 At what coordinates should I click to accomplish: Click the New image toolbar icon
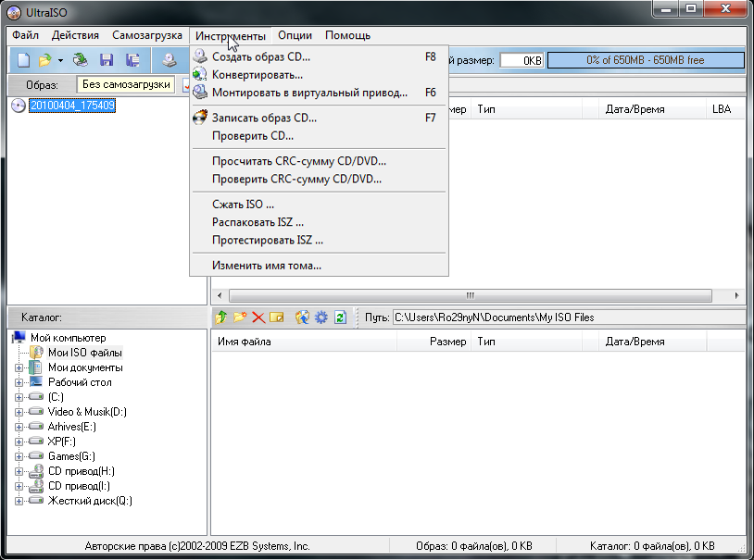point(23,60)
